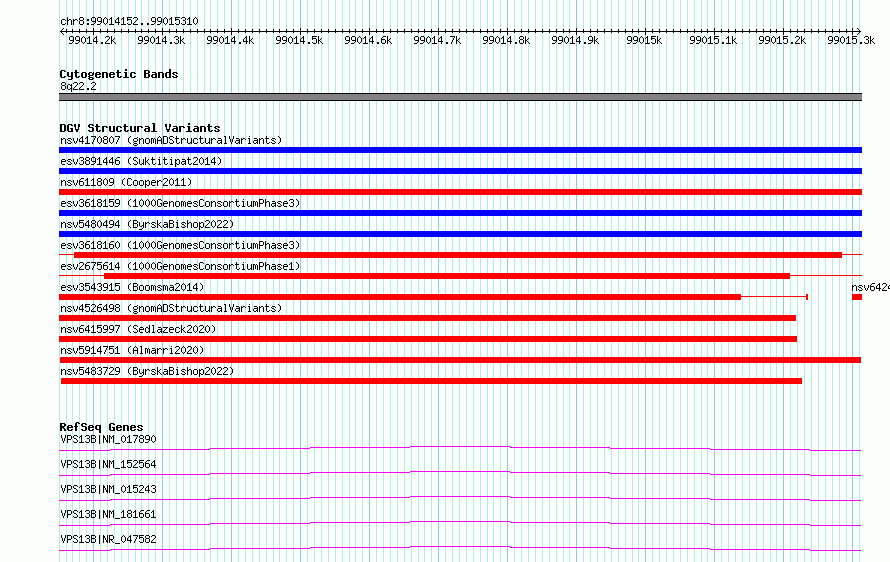Viewport: 890px width, 562px height.
Task: Select the VPS13B|NM_181661 transcript
Action: (108, 514)
